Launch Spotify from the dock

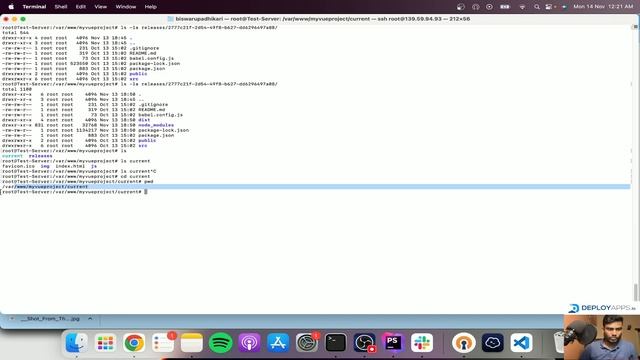220,343
